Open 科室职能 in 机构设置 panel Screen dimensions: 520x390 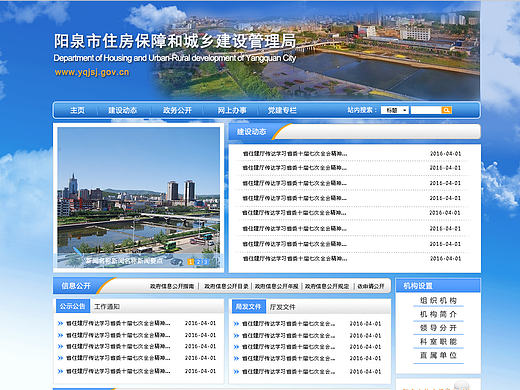438,341
